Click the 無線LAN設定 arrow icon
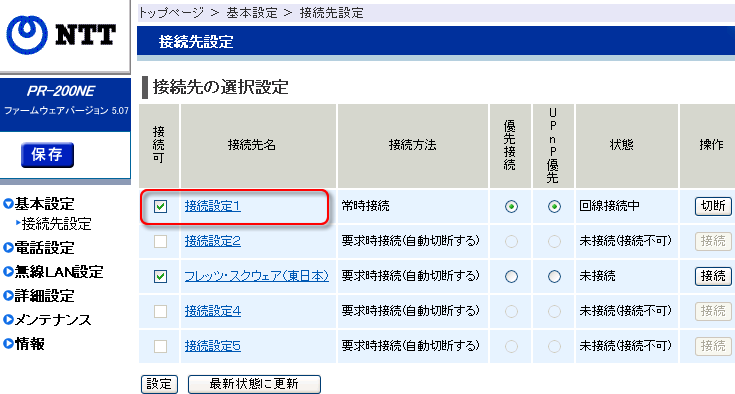This screenshot has width=735, height=394. pos(8,271)
